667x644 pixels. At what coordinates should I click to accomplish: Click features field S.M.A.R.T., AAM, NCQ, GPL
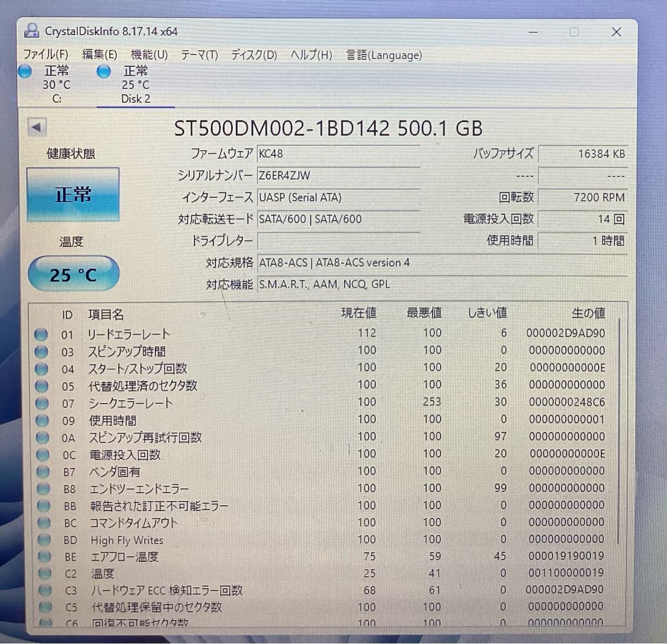point(443,284)
